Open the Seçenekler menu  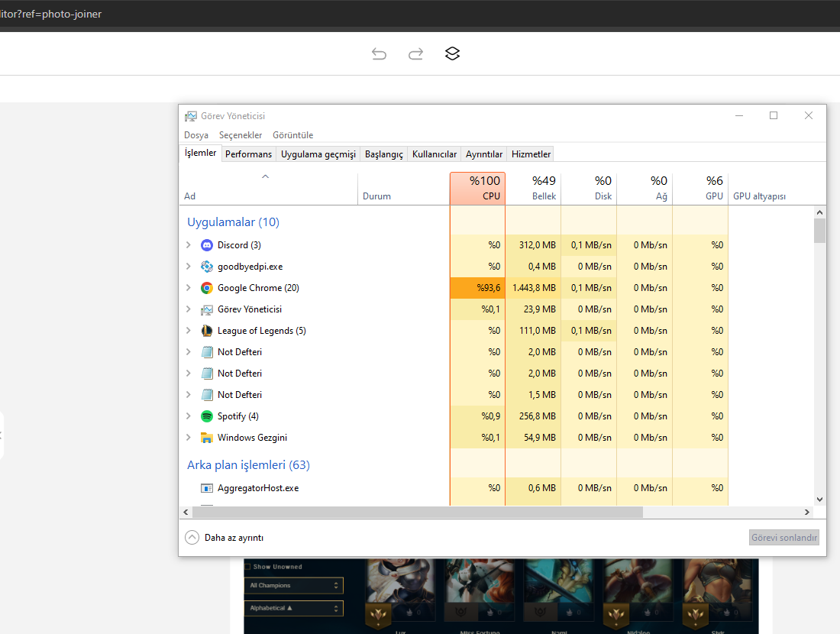click(241, 135)
